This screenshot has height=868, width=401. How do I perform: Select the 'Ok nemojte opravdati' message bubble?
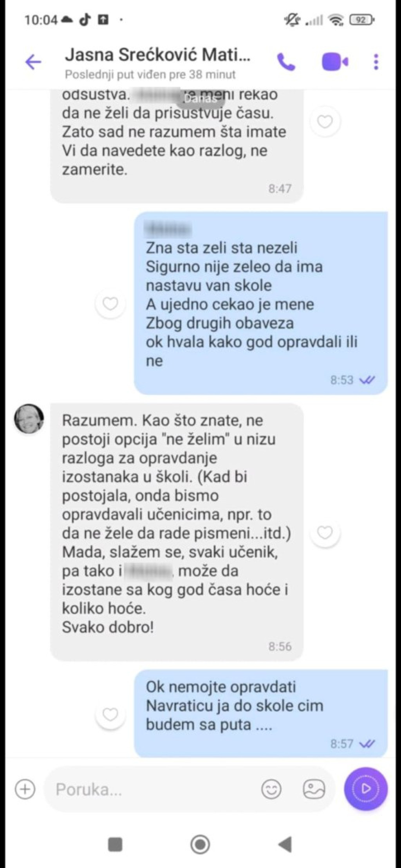tap(261, 713)
